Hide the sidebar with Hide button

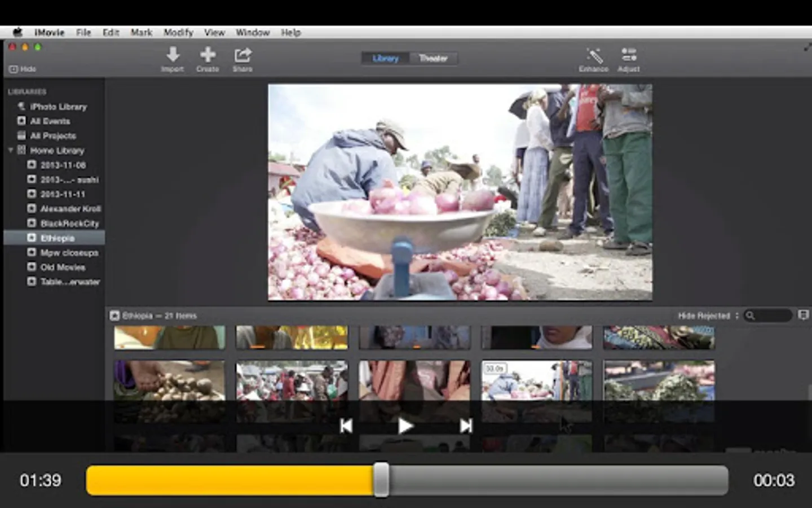23,69
